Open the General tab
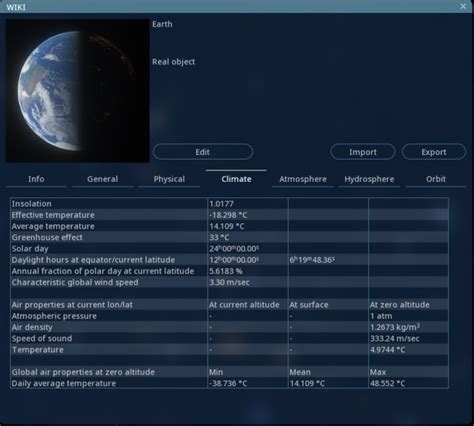This screenshot has height=426, width=474. coord(103,179)
